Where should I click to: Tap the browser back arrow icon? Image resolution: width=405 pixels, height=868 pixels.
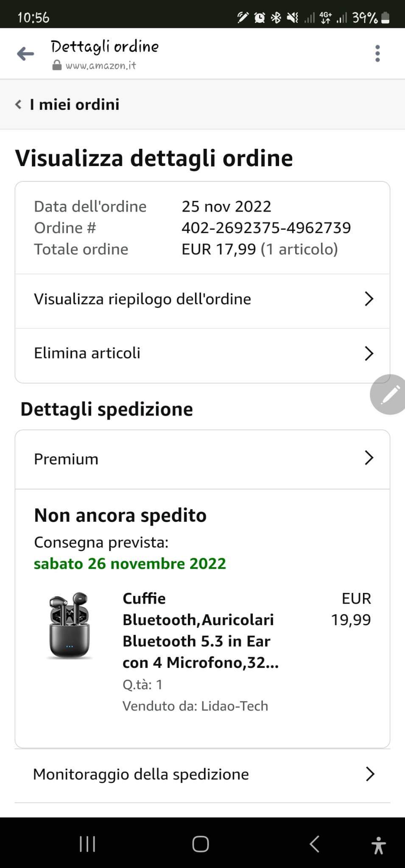click(25, 54)
